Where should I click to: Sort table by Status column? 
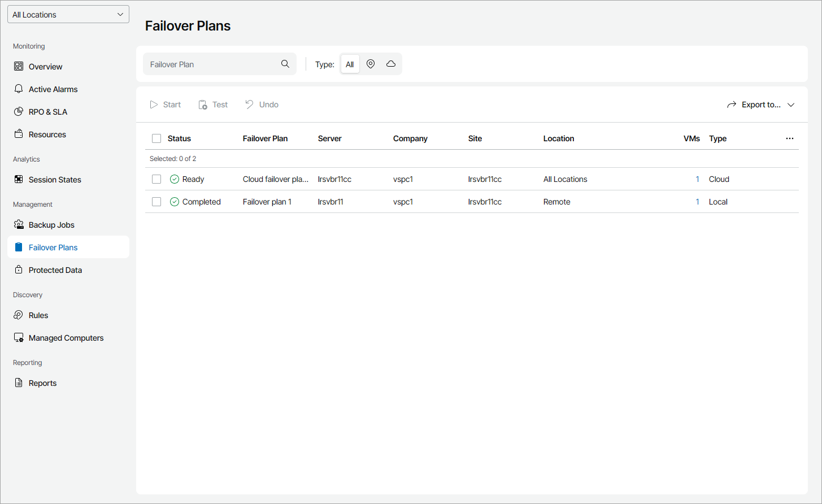click(179, 138)
